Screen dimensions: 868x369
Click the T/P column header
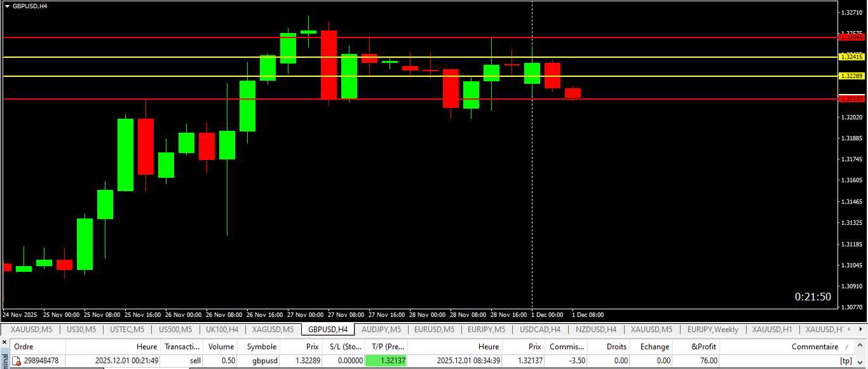coord(387,347)
